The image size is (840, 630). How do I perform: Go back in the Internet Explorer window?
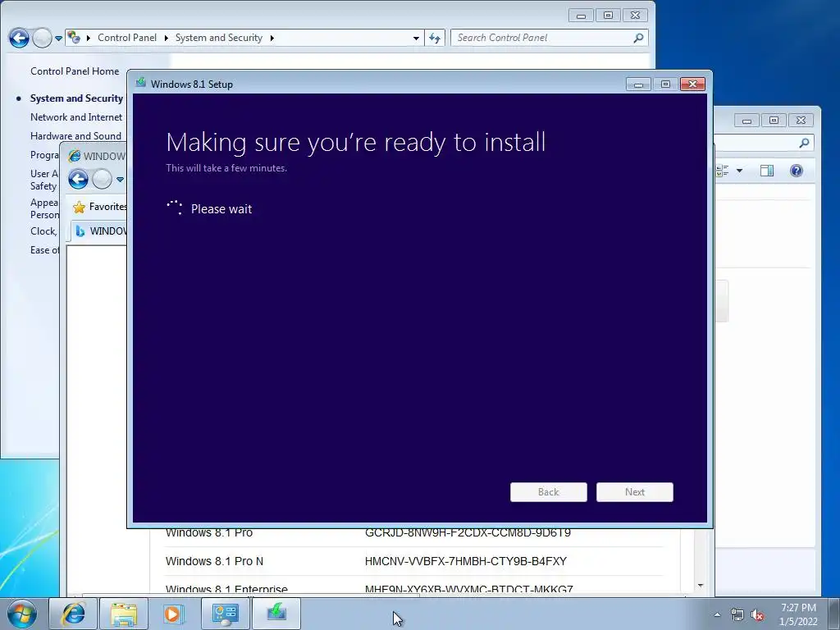point(78,179)
